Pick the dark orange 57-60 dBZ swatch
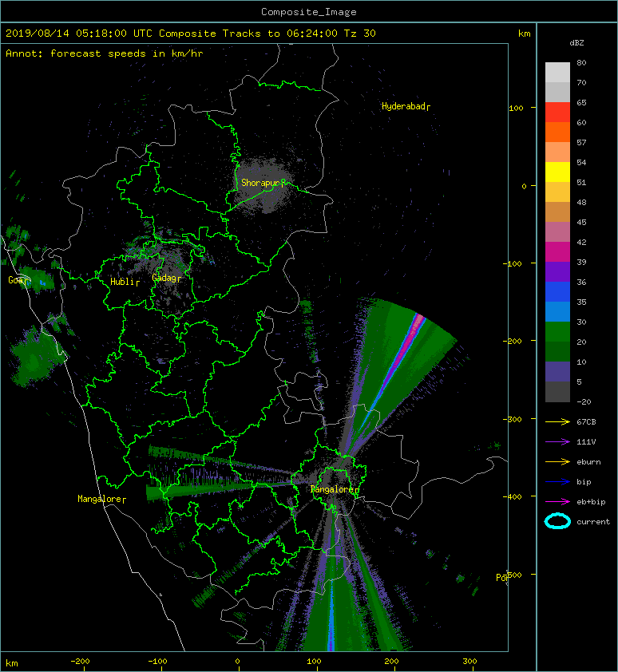618x672 pixels. [x=557, y=132]
